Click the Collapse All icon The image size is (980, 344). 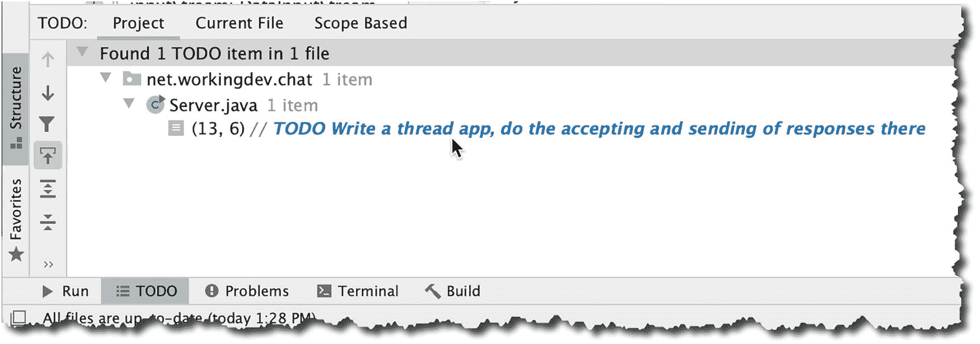[x=48, y=222]
